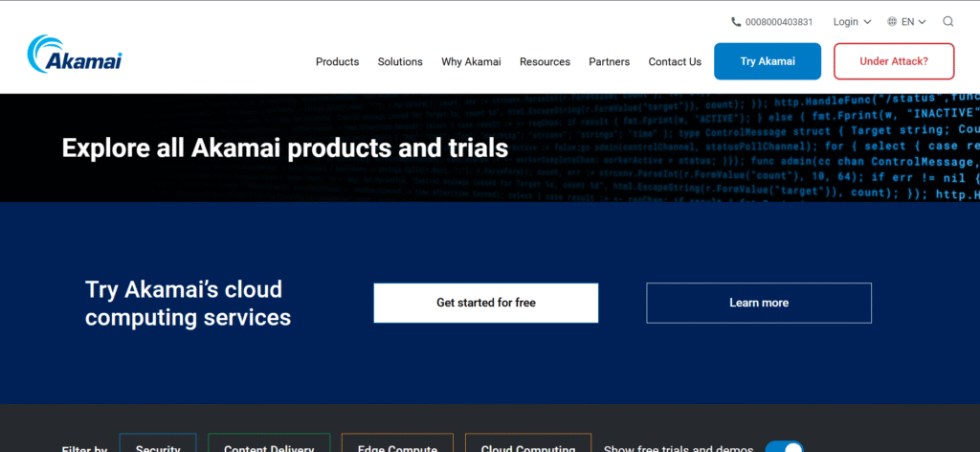Click the Learn more button
Viewport: 980px width, 452px height.
click(759, 303)
